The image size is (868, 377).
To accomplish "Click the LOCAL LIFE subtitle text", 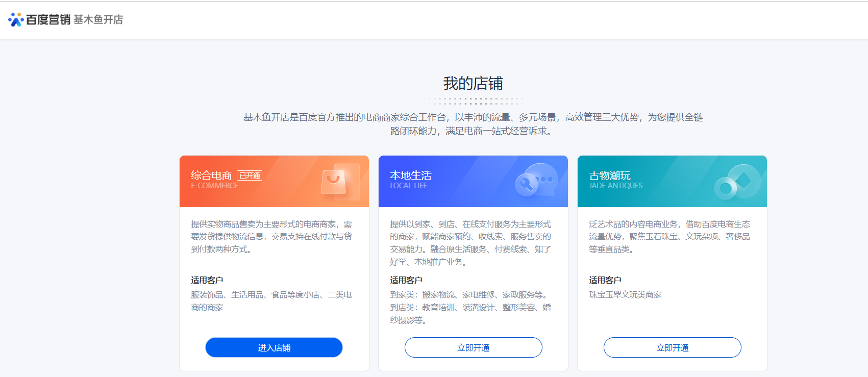I will [408, 186].
